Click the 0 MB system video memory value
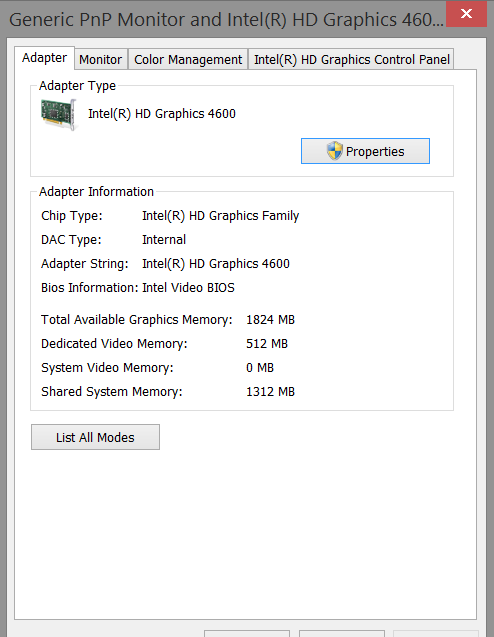This screenshot has height=637, width=494. coord(260,368)
